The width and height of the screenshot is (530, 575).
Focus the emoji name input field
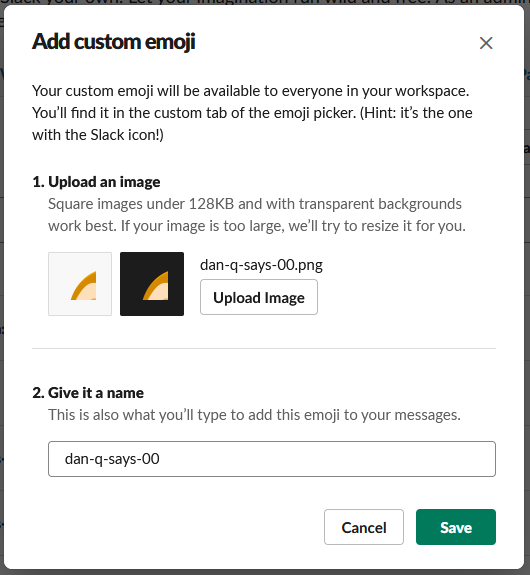(272, 459)
